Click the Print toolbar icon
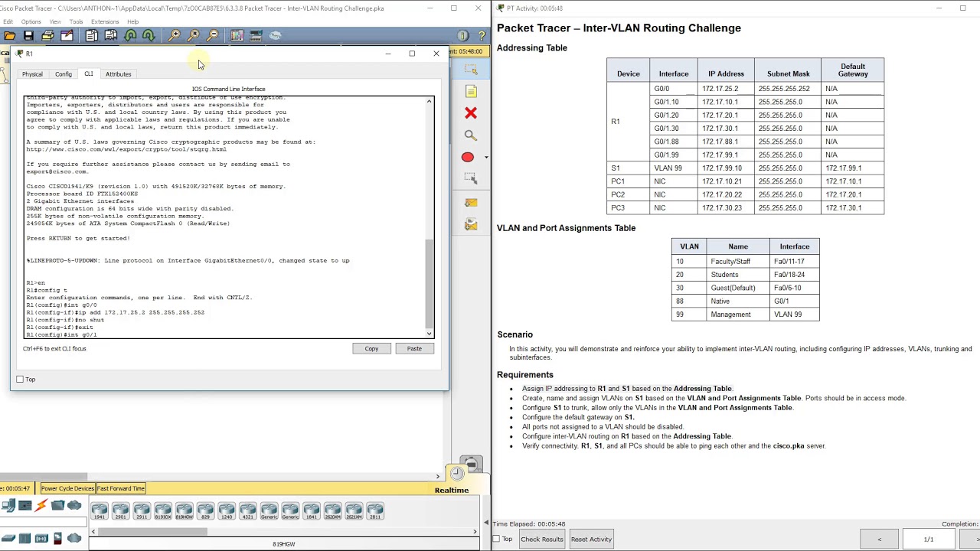The height and width of the screenshot is (551, 980). click(47, 35)
